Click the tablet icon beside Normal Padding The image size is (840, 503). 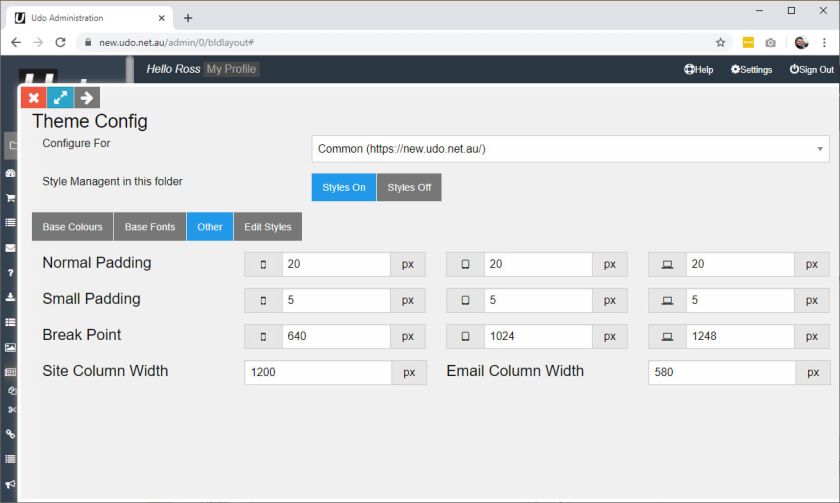point(466,264)
